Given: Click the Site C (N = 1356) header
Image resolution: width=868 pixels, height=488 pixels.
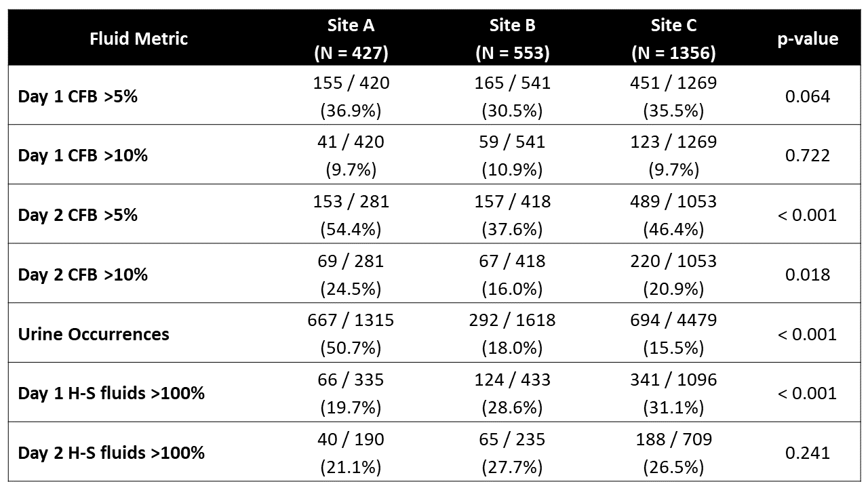Looking at the screenshot, I should [673, 39].
